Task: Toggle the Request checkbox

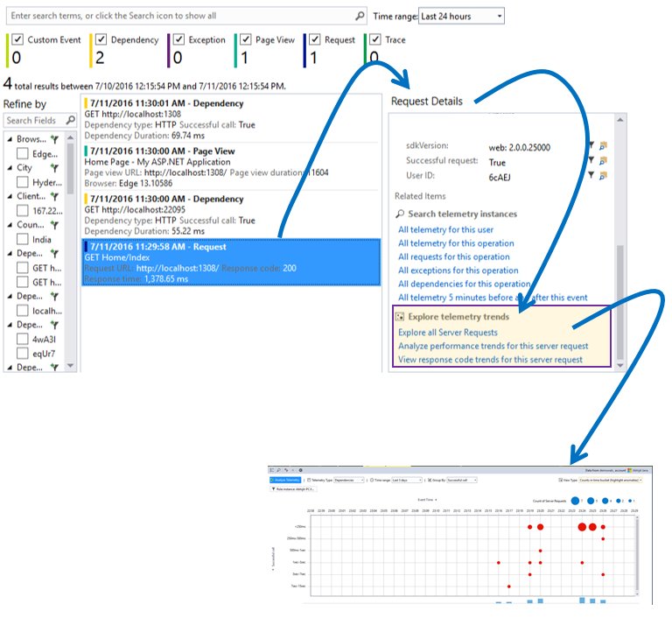Action: click(x=315, y=39)
